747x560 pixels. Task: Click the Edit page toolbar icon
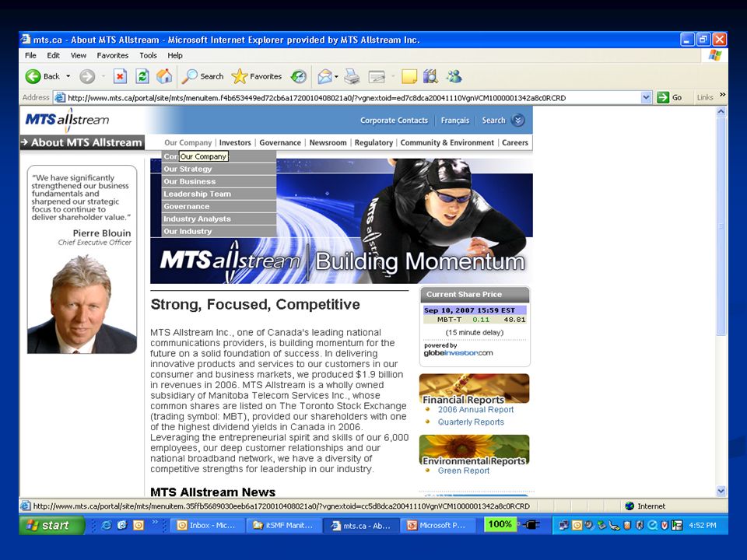[377, 76]
